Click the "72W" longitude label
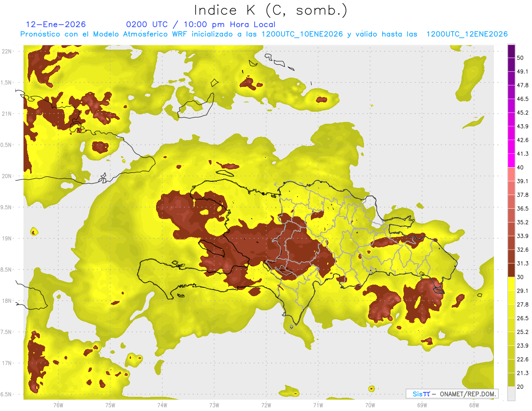 pos(266,405)
